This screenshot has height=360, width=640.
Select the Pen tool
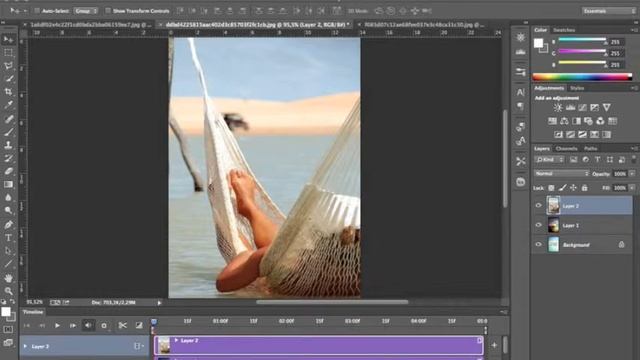8,224
